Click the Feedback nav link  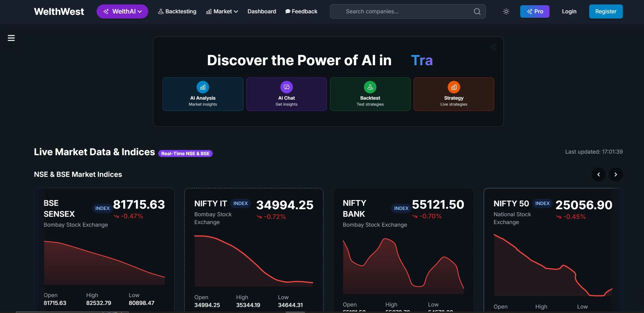(x=301, y=11)
